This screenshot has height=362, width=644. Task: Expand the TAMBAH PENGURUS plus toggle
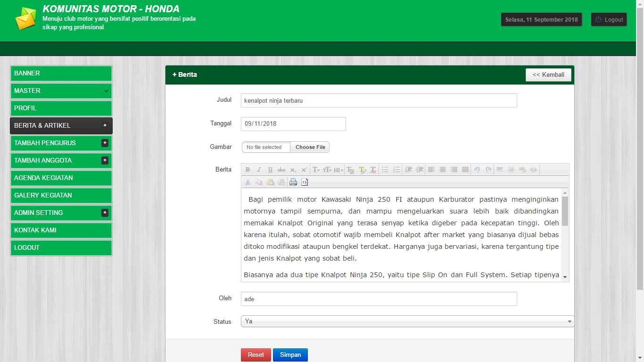[105, 143]
